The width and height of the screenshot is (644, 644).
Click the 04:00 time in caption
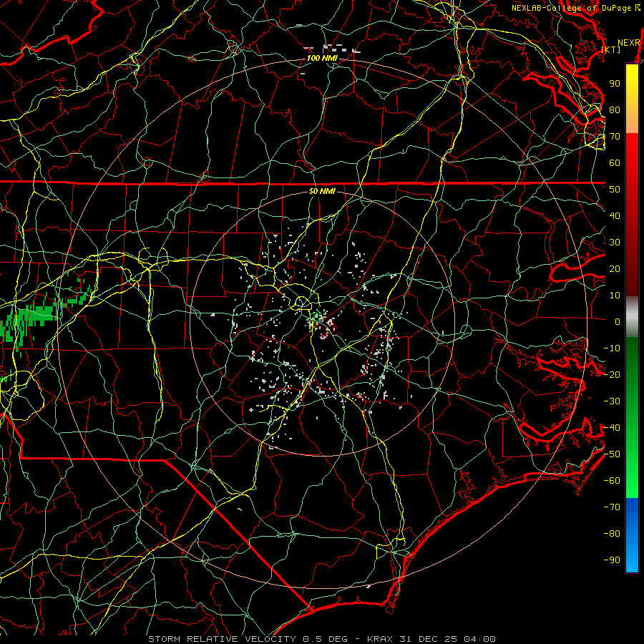(479, 639)
